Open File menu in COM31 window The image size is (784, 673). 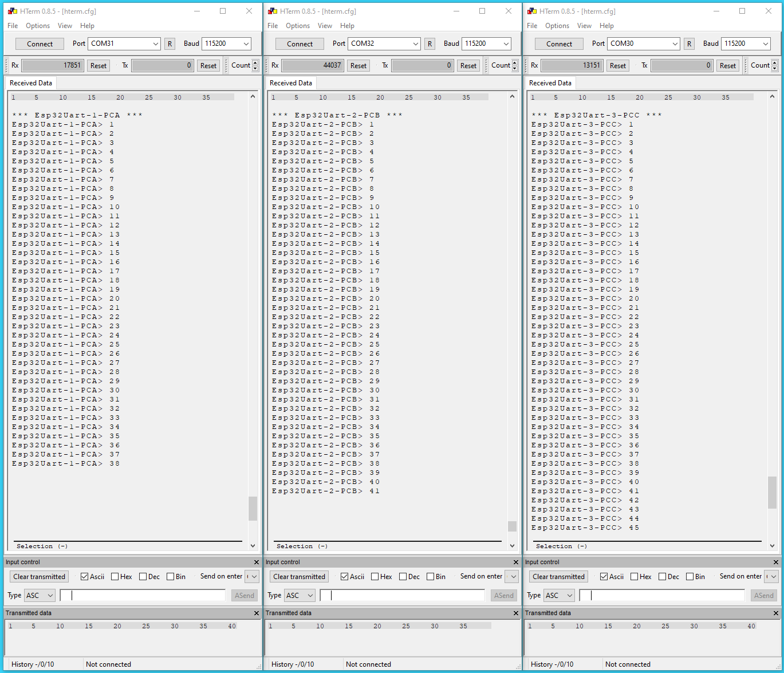(x=13, y=26)
